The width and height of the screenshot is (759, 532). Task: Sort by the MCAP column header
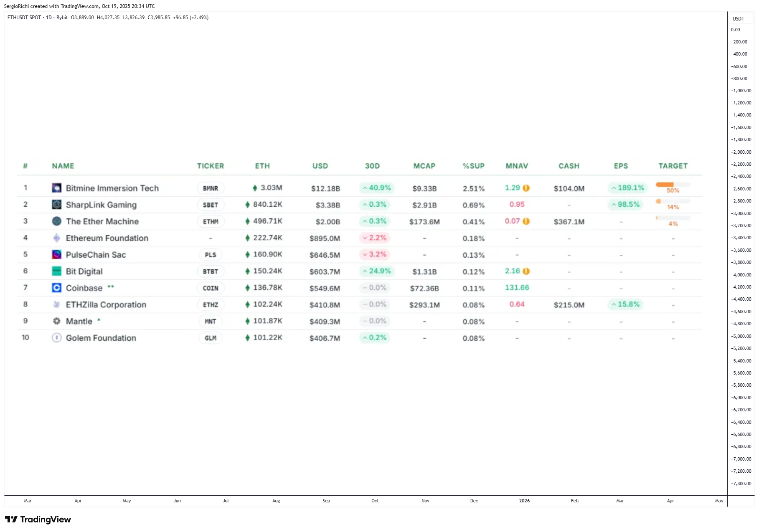click(424, 166)
